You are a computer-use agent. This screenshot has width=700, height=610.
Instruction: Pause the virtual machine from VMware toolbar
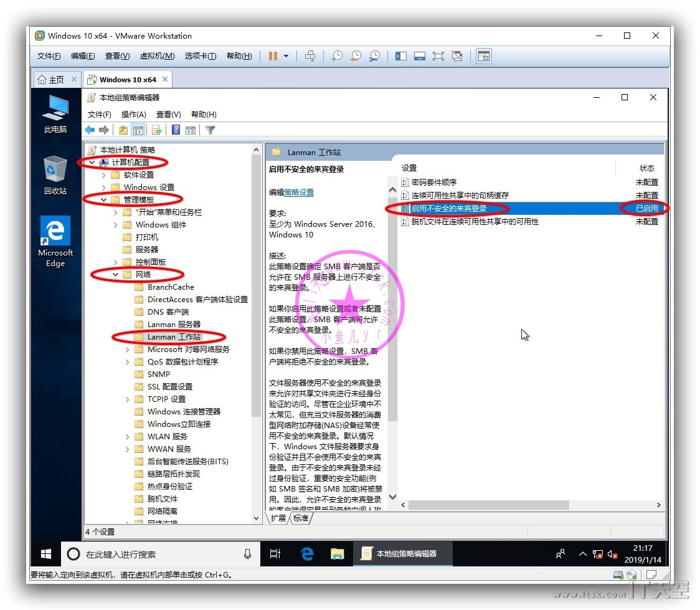(273, 56)
